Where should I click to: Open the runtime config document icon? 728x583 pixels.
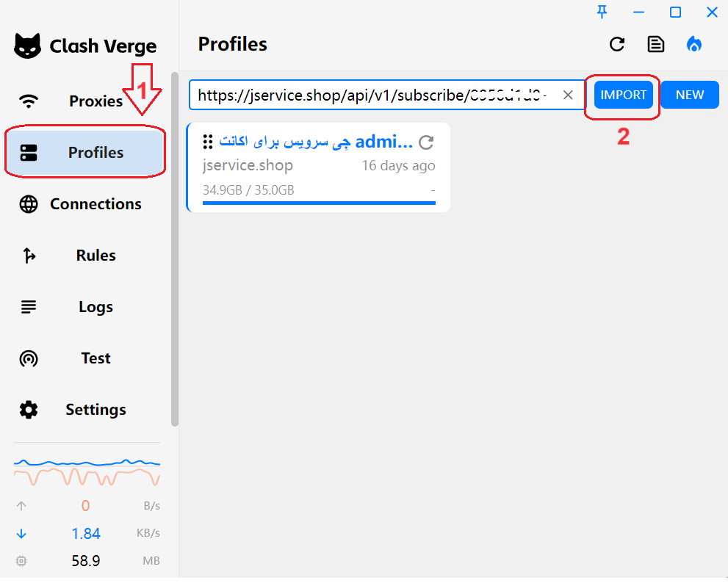(655, 44)
